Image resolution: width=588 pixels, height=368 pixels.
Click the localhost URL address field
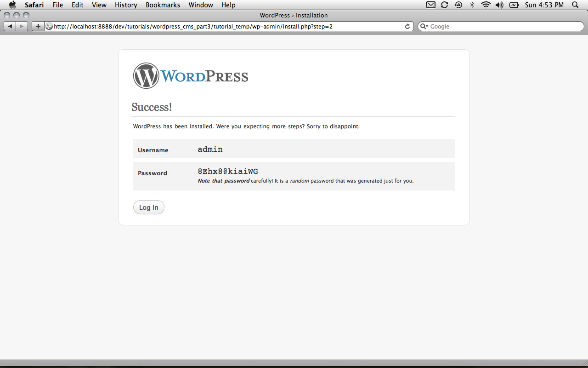[228, 26]
